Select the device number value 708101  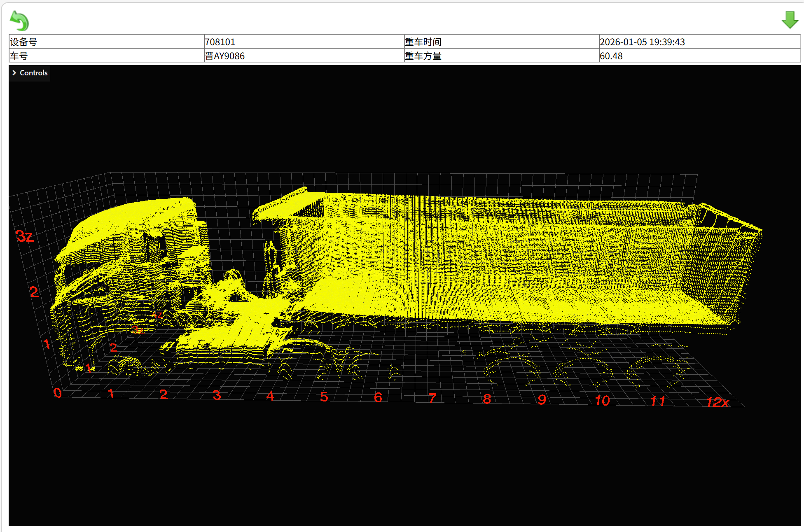tap(220, 42)
